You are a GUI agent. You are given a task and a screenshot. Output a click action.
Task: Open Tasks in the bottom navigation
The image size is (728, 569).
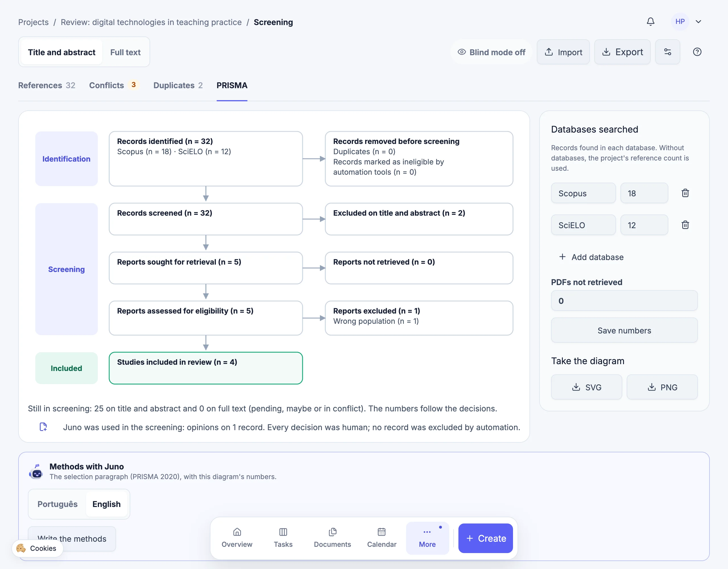click(x=283, y=538)
